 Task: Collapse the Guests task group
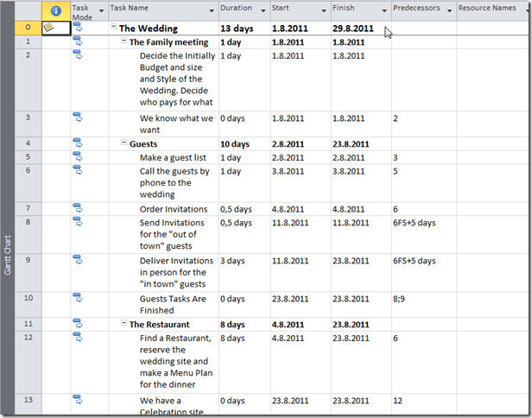pos(124,143)
